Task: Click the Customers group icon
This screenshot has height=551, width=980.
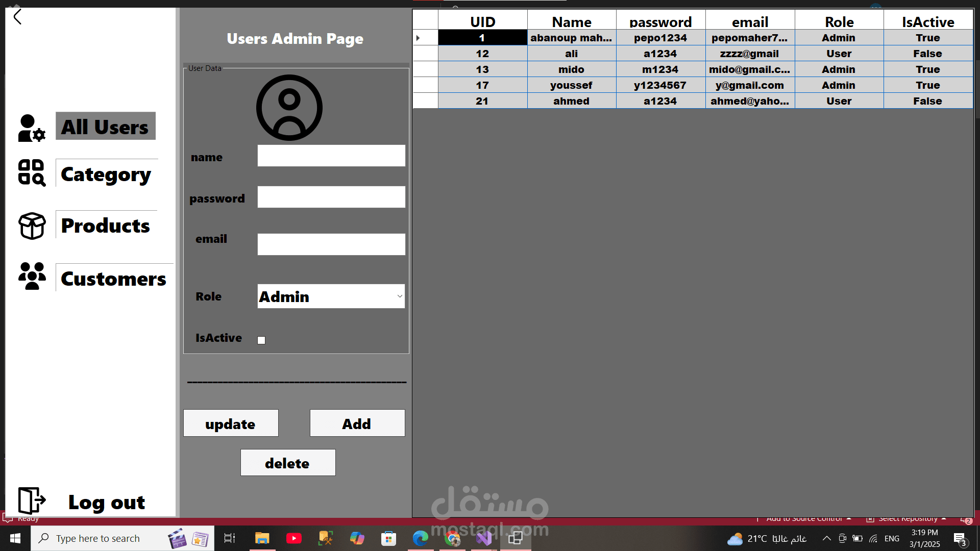Action: (x=32, y=276)
